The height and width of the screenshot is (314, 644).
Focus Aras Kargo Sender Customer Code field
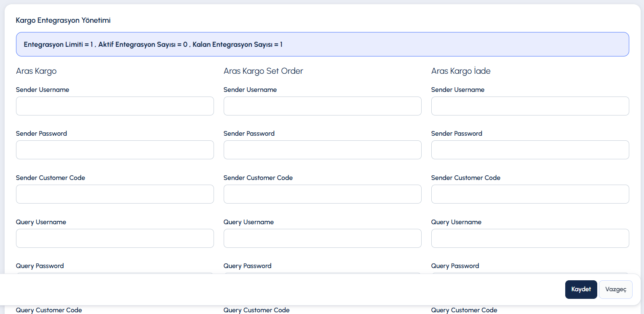tap(115, 194)
